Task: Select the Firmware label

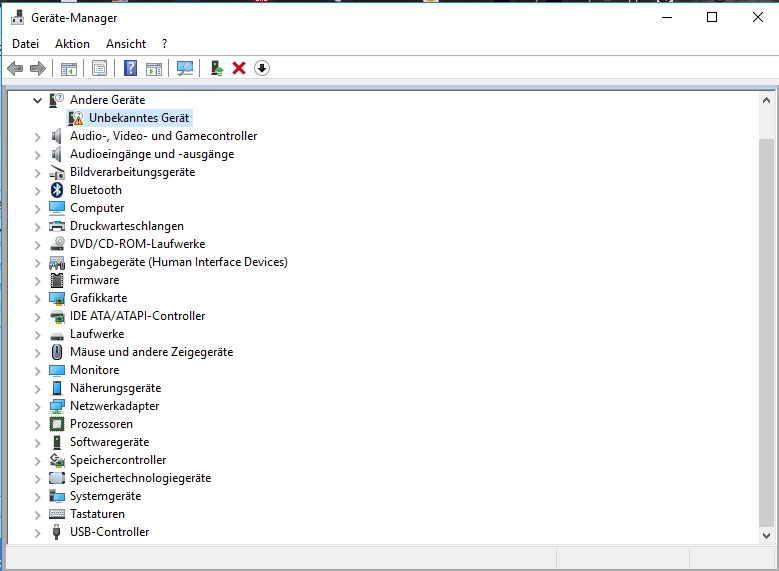Action: pos(94,280)
